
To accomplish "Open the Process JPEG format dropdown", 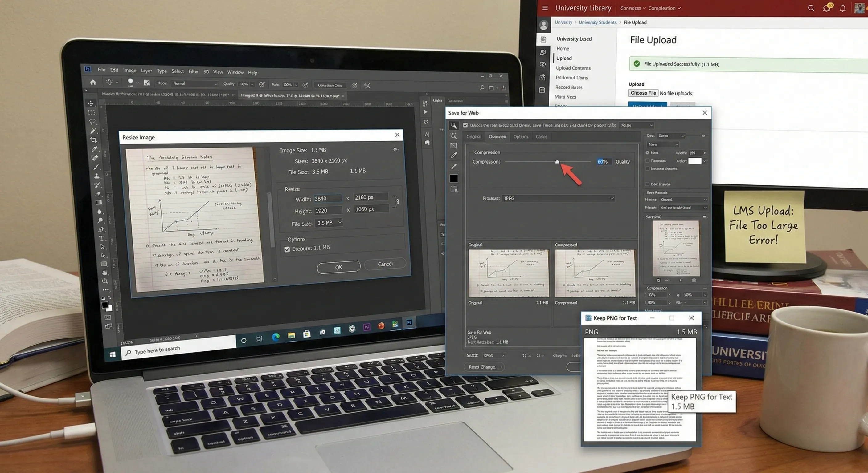I will pyautogui.click(x=558, y=198).
